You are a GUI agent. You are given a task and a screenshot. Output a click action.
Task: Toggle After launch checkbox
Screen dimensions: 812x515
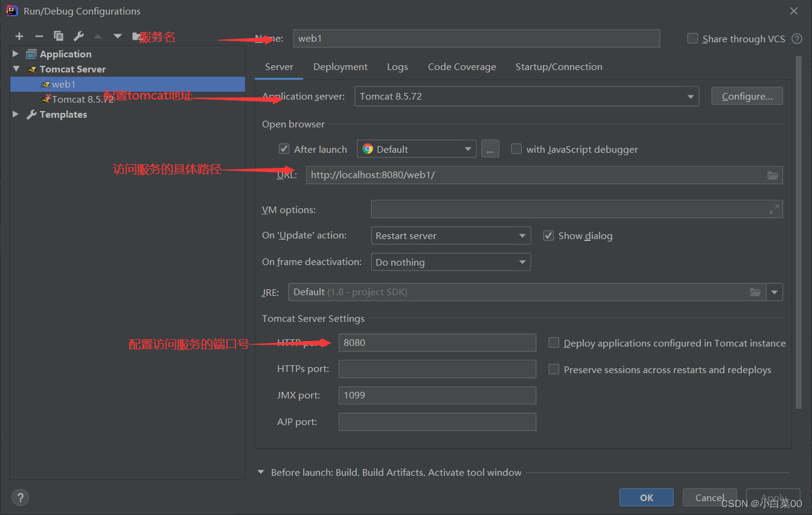click(x=284, y=149)
